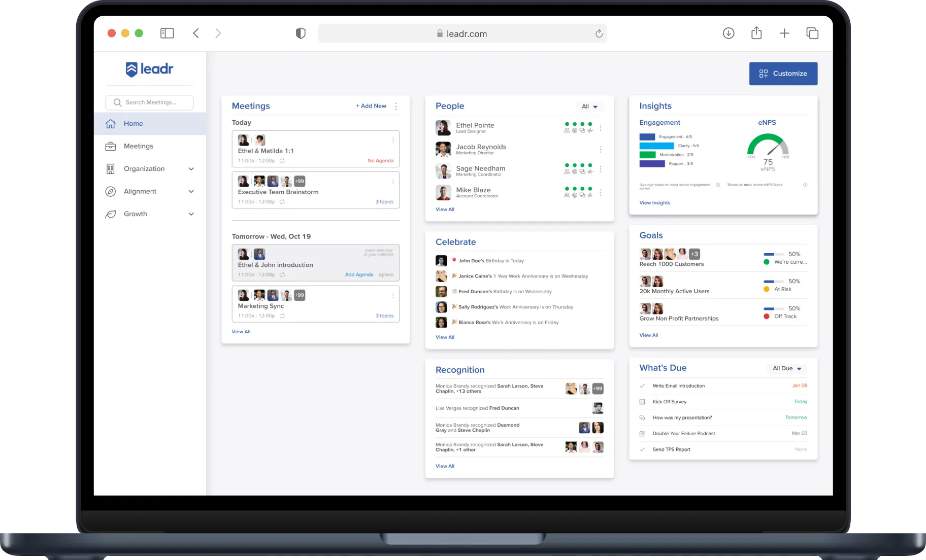Select Home in sidebar
926x560 pixels.
click(x=150, y=124)
